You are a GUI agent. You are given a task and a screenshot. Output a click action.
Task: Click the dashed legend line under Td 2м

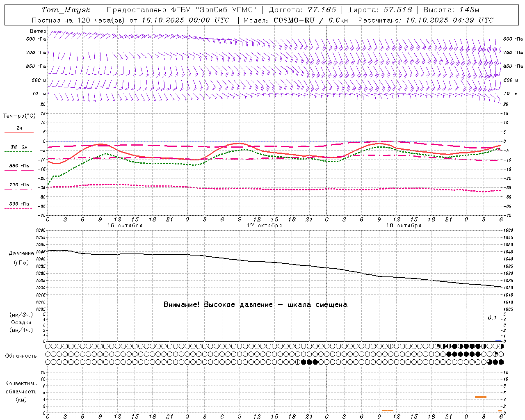tap(18, 152)
